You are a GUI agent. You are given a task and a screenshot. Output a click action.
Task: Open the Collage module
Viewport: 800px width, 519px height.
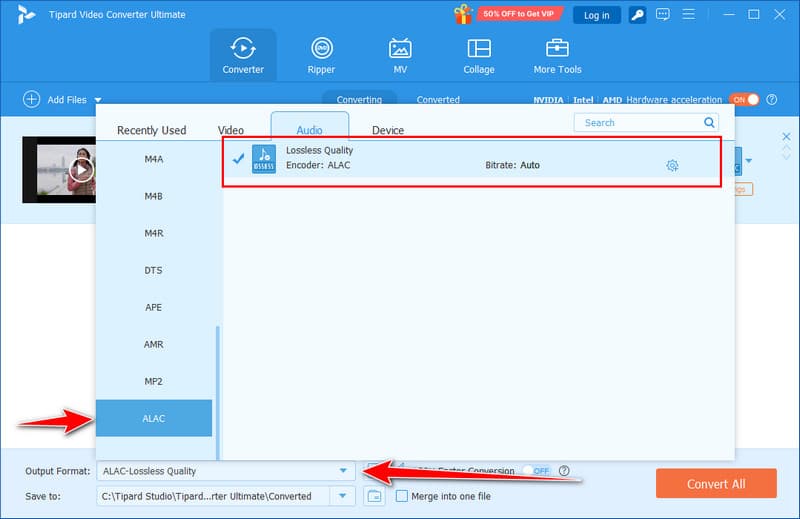pyautogui.click(x=479, y=55)
